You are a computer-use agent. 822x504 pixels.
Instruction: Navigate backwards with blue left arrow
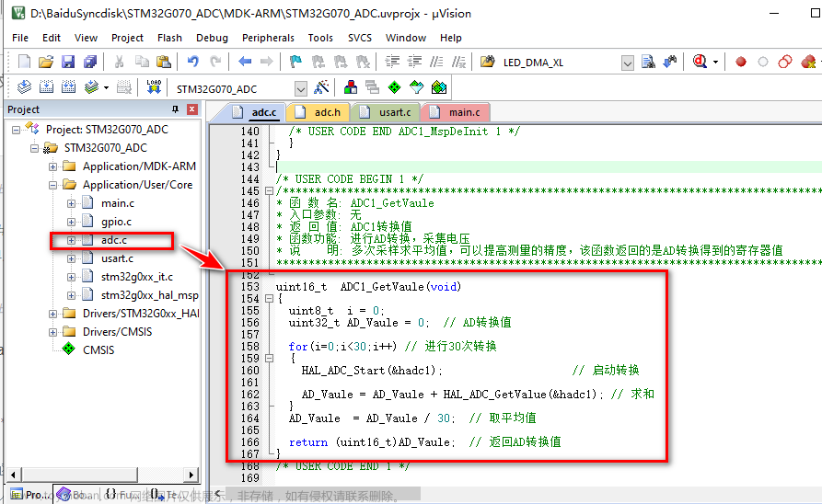pyautogui.click(x=244, y=62)
